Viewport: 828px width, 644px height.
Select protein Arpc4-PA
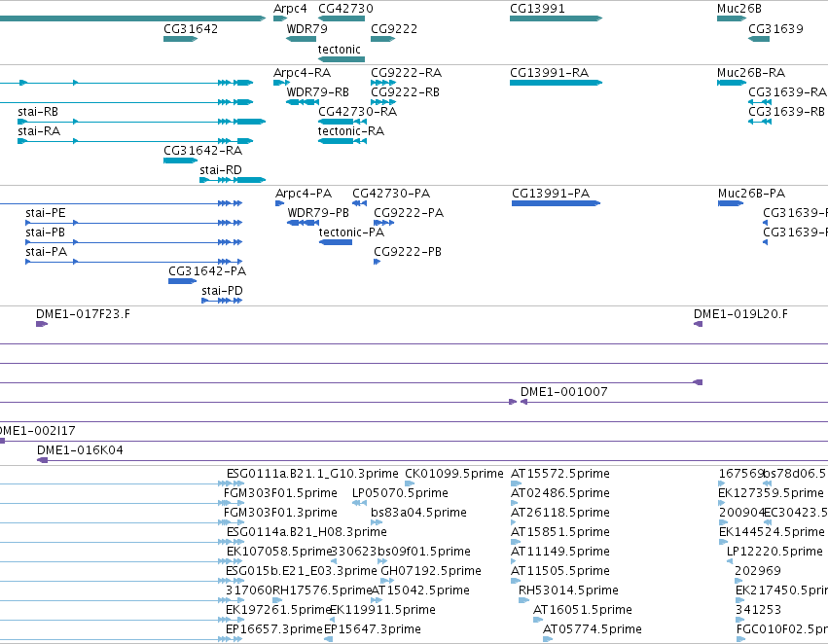(x=280, y=203)
